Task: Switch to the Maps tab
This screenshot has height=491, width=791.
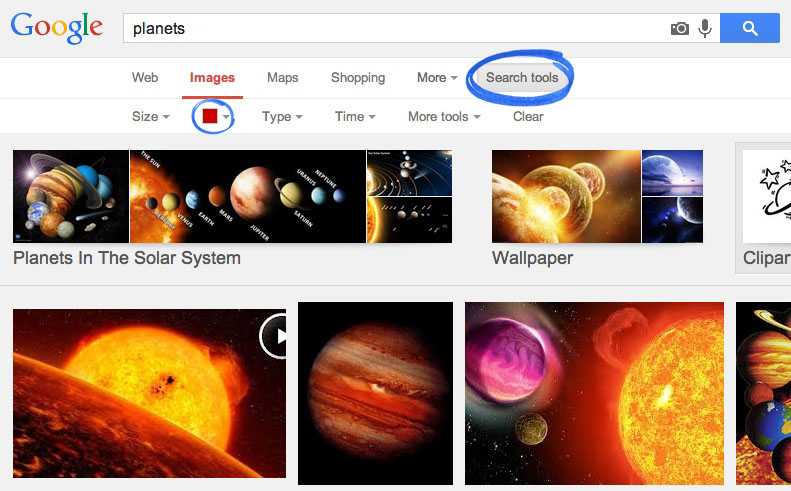Action: tap(282, 78)
